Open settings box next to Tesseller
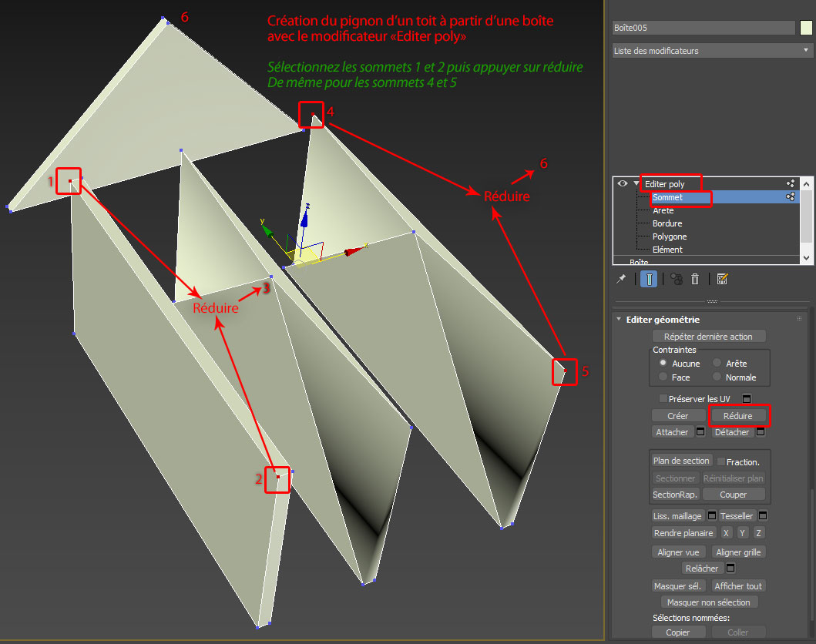This screenshot has height=644, width=816. [763, 515]
